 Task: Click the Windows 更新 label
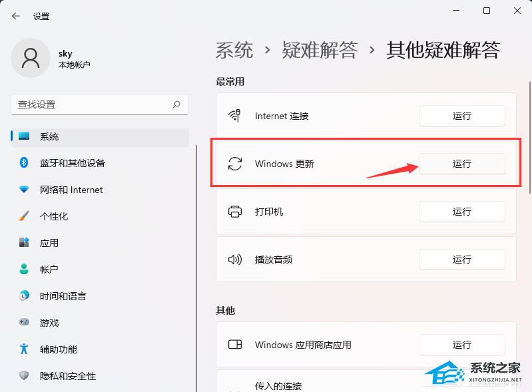pyautogui.click(x=284, y=164)
